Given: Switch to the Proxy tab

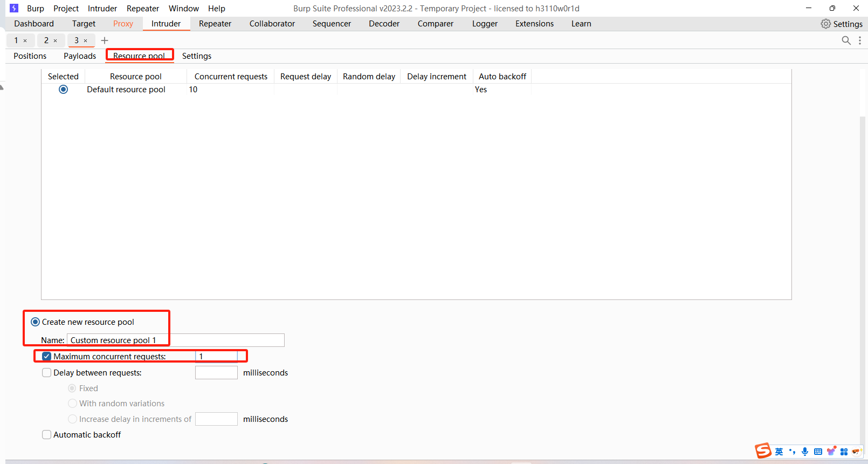Looking at the screenshot, I should point(123,24).
